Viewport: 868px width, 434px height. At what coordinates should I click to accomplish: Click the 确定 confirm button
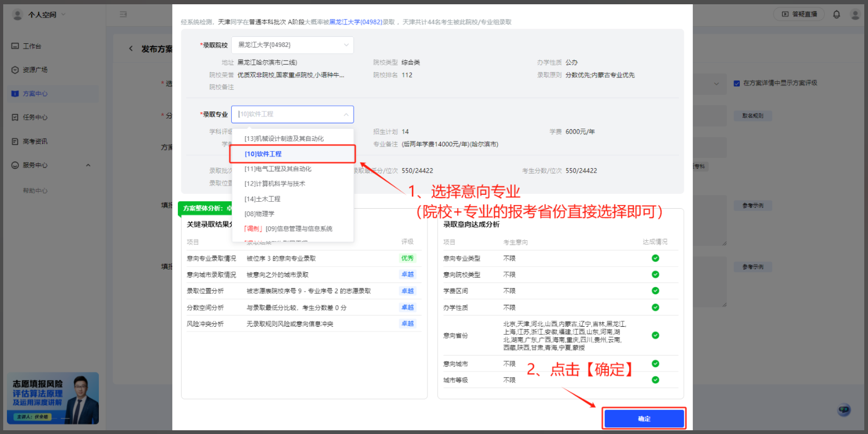click(644, 419)
